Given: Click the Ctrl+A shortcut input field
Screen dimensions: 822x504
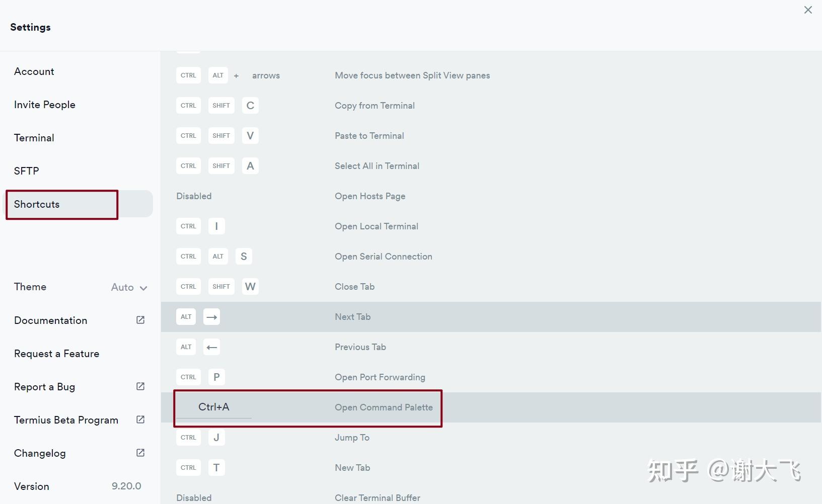Looking at the screenshot, I should click(x=214, y=407).
